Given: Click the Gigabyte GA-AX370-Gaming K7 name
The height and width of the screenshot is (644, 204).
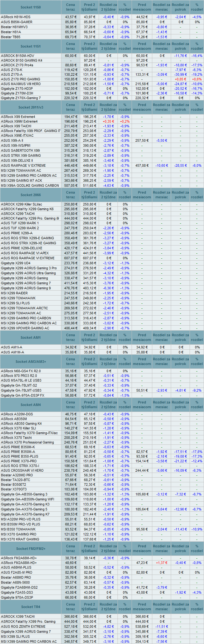Looking at the screenshot, I should coord(25,514).
